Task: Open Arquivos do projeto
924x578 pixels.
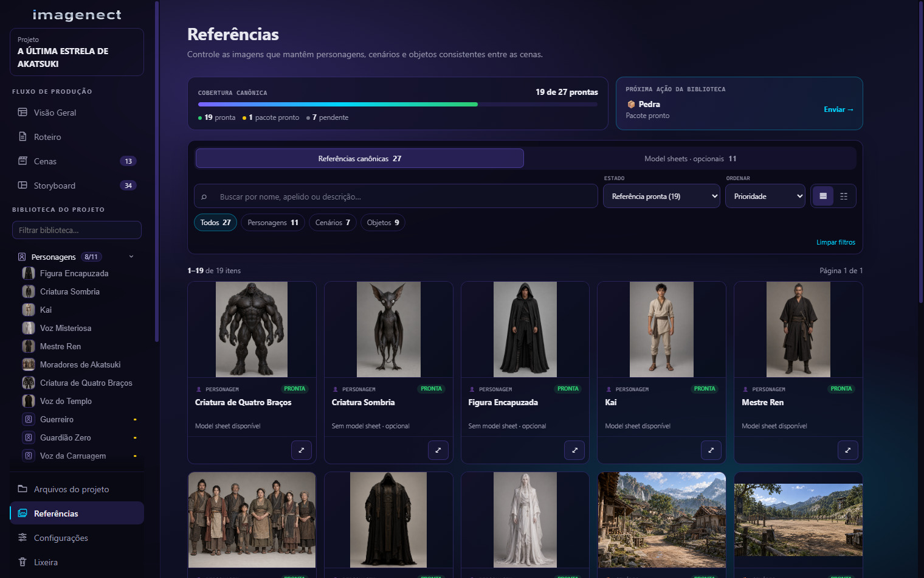Action: point(77,489)
